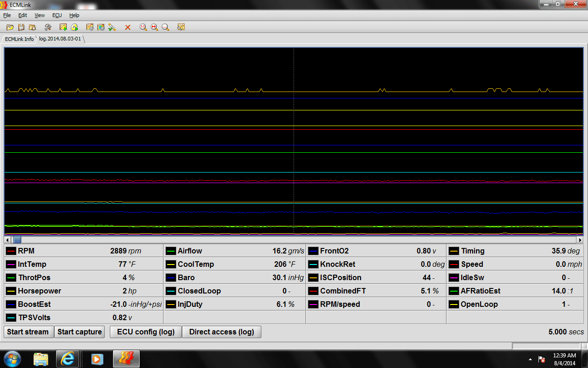The width and height of the screenshot is (588, 368).
Task: Select the log.2014.08.03-01 tab
Action: (x=60, y=39)
